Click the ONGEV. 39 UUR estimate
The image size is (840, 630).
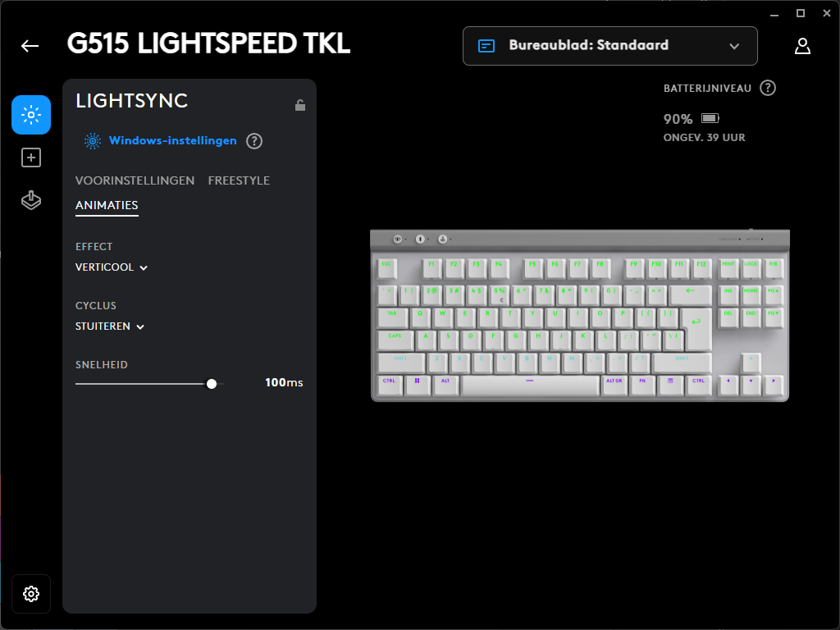[x=705, y=138]
